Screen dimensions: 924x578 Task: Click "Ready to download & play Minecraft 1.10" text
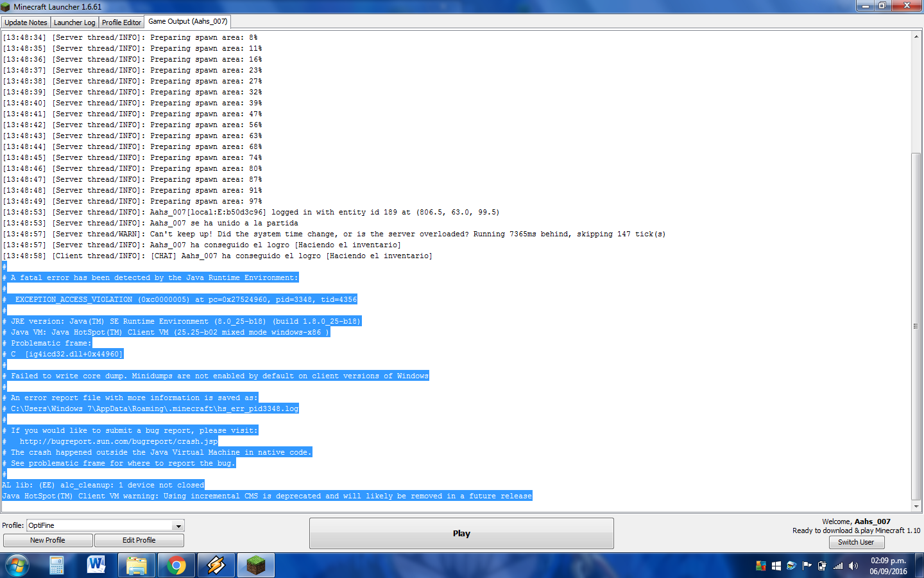tap(856, 530)
